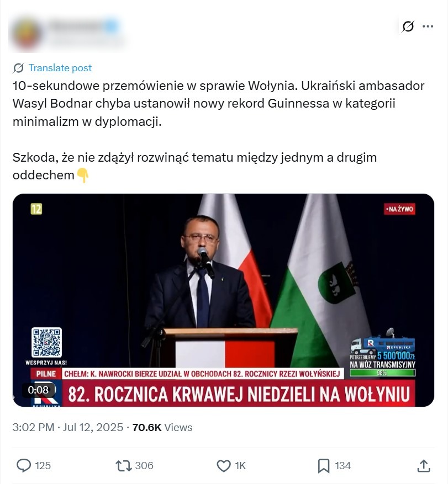Image resolution: width=448 pixels, height=484 pixels.
Task: Open the Grok icon on the post
Action: pyautogui.click(x=408, y=26)
